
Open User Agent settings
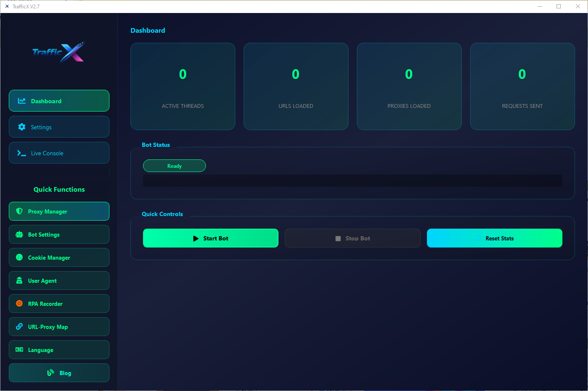(59, 280)
